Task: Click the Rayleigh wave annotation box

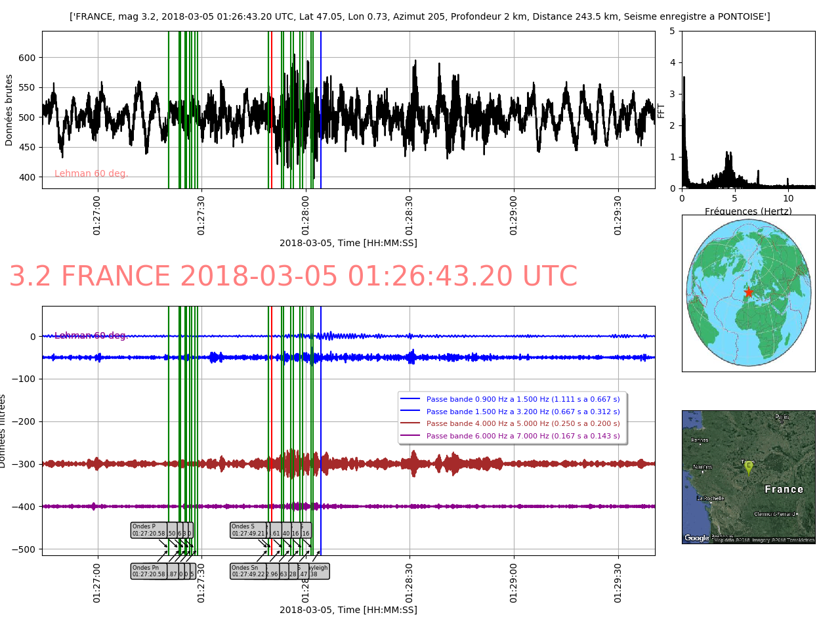Action: [318, 571]
